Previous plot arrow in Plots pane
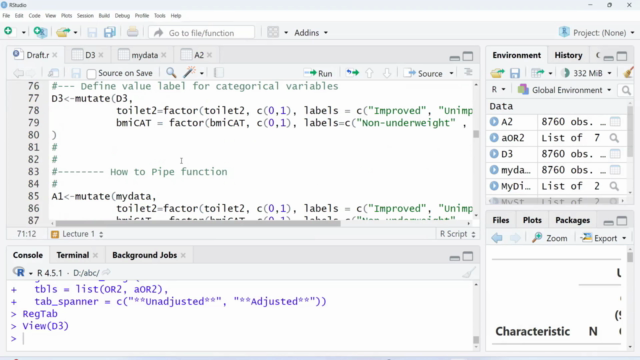The image size is (640, 360). (497, 238)
